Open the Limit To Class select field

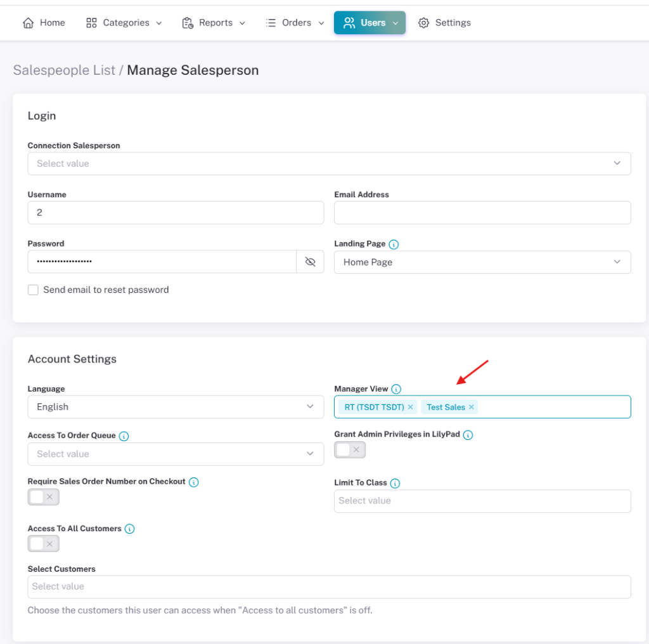click(x=482, y=501)
